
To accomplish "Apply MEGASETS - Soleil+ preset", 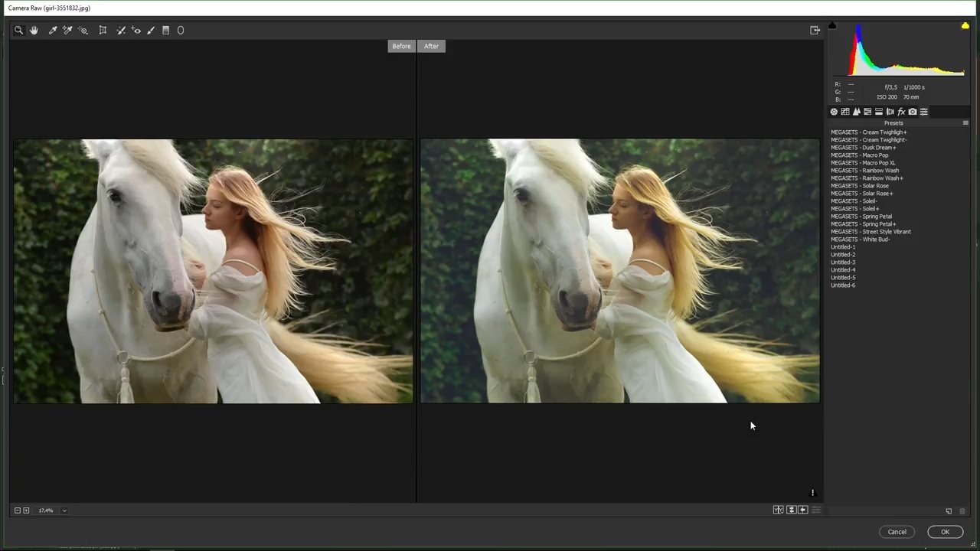I will click(855, 209).
